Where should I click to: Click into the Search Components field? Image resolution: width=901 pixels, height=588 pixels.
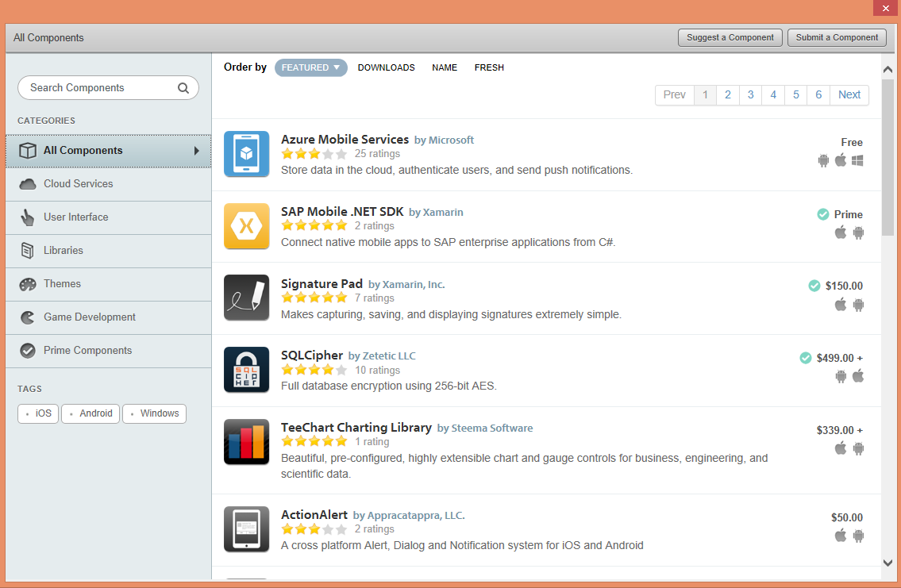click(x=108, y=88)
